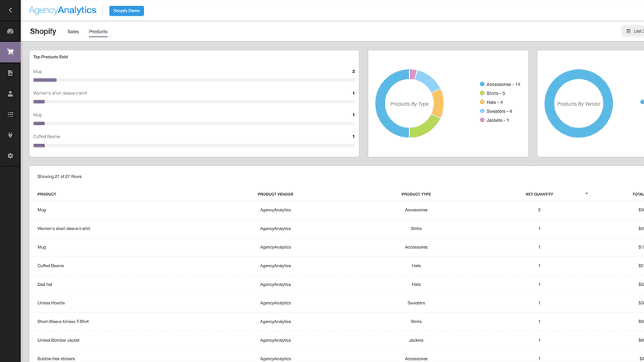The width and height of the screenshot is (644, 362).
Task: Click 'Bubble-free stickers' table cell
Action: click(x=56, y=359)
